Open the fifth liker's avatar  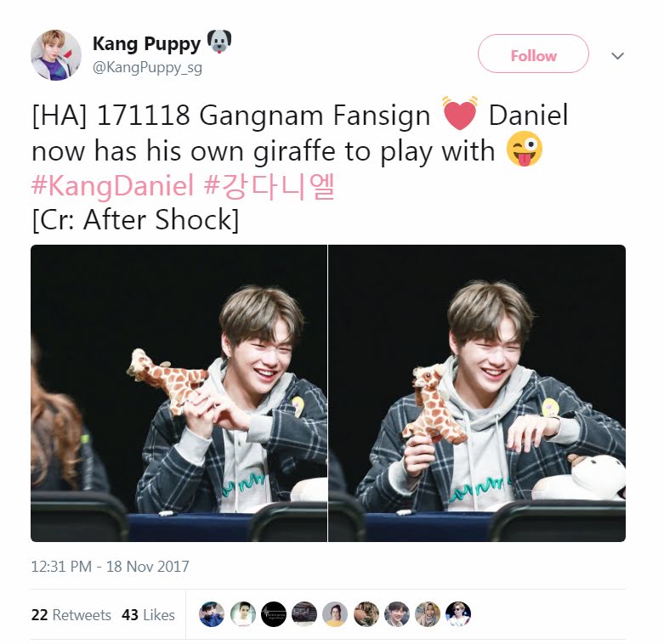click(x=335, y=614)
